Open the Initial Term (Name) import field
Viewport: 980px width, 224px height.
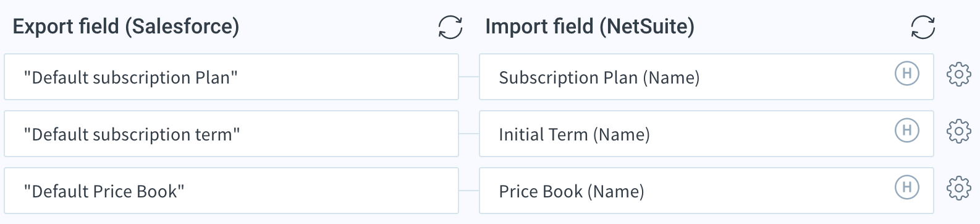[x=706, y=134]
